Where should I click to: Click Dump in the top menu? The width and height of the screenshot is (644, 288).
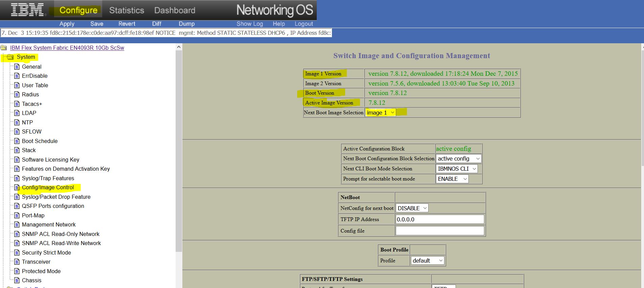pos(187,24)
